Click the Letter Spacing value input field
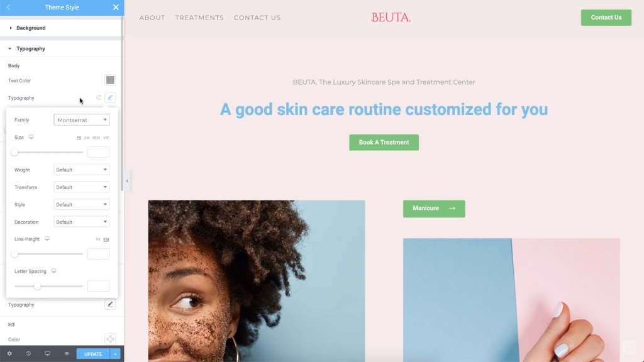This screenshot has height=362, width=644. (99, 286)
